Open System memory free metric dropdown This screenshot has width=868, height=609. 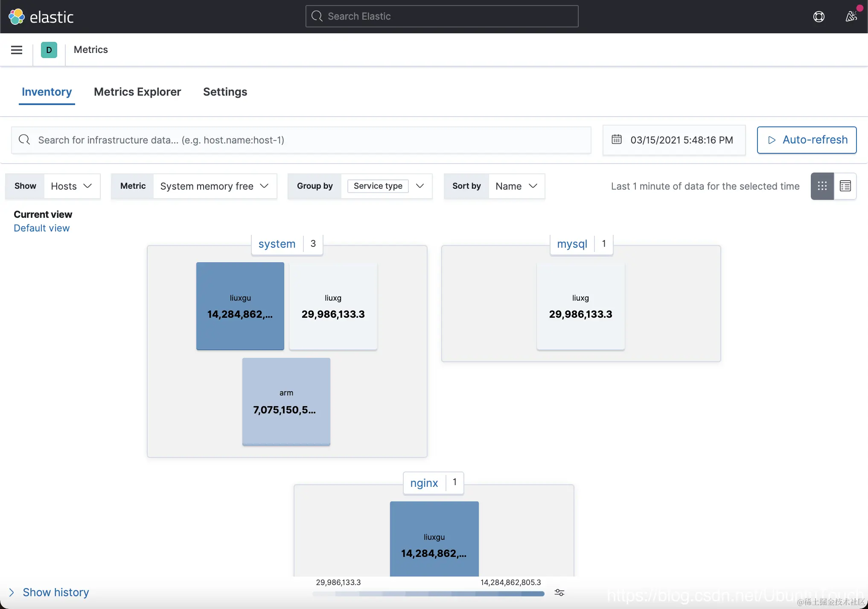click(214, 186)
